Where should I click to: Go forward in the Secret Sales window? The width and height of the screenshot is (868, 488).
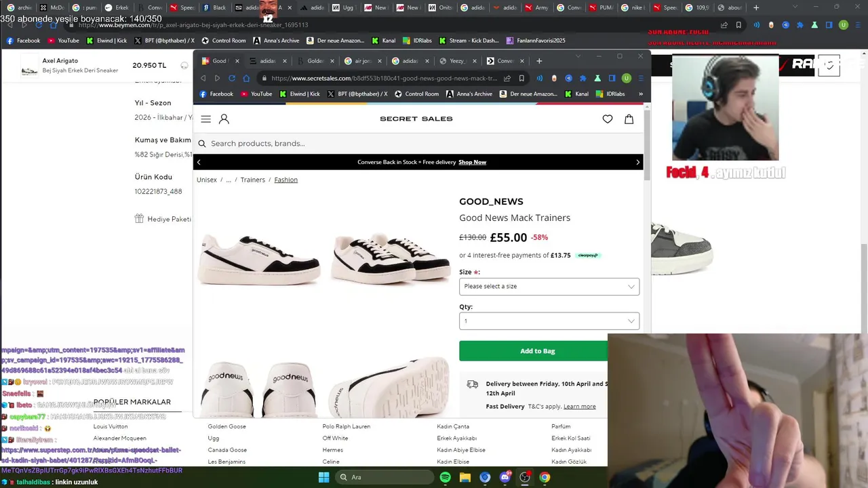click(x=217, y=78)
